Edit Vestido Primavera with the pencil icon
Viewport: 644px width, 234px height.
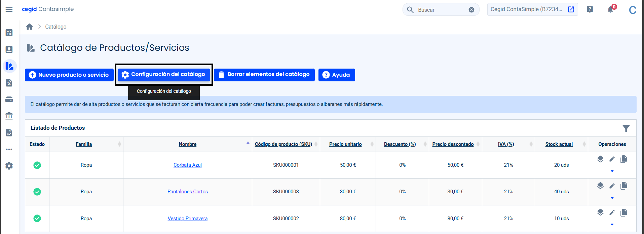tap(612, 212)
